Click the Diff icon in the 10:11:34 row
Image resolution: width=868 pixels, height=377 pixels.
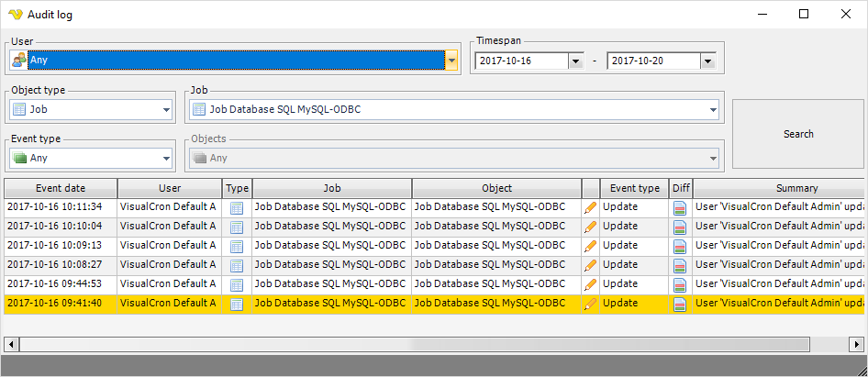(680, 207)
